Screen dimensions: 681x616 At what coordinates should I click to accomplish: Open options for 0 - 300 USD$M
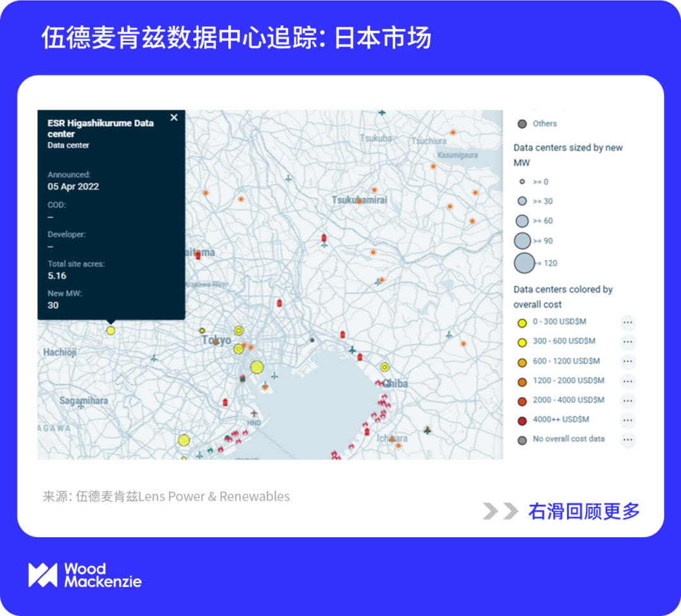tap(627, 323)
